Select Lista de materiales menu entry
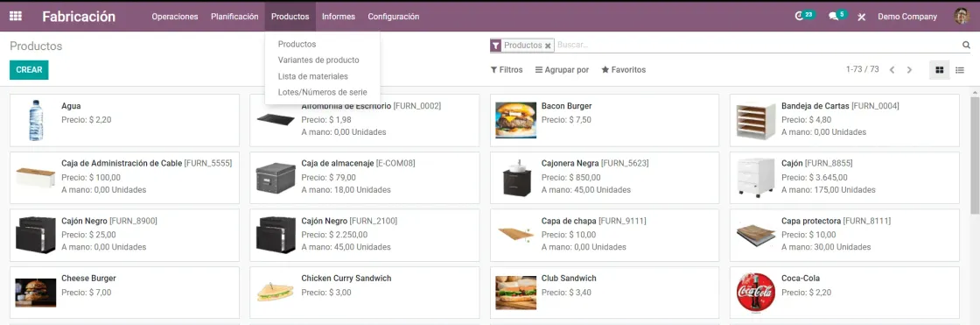The height and width of the screenshot is (325, 980). (312, 75)
